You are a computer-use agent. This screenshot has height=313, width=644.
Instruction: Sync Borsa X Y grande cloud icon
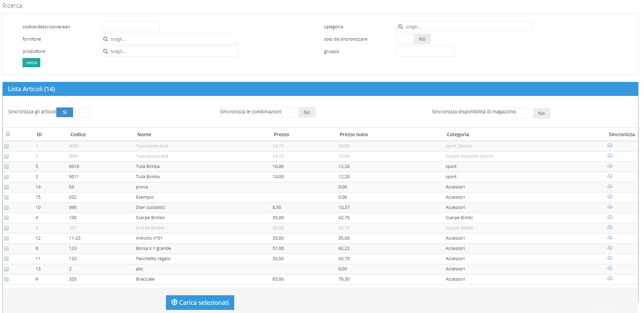coord(610,248)
